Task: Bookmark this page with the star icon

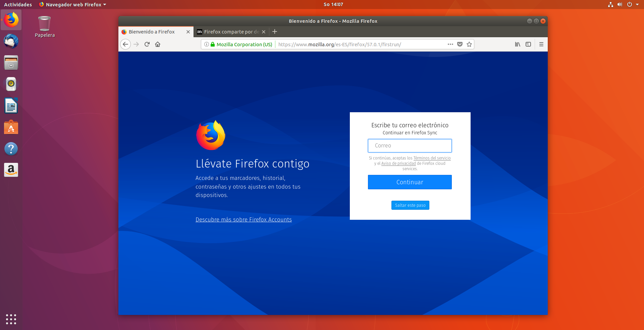Action: coord(469,44)
